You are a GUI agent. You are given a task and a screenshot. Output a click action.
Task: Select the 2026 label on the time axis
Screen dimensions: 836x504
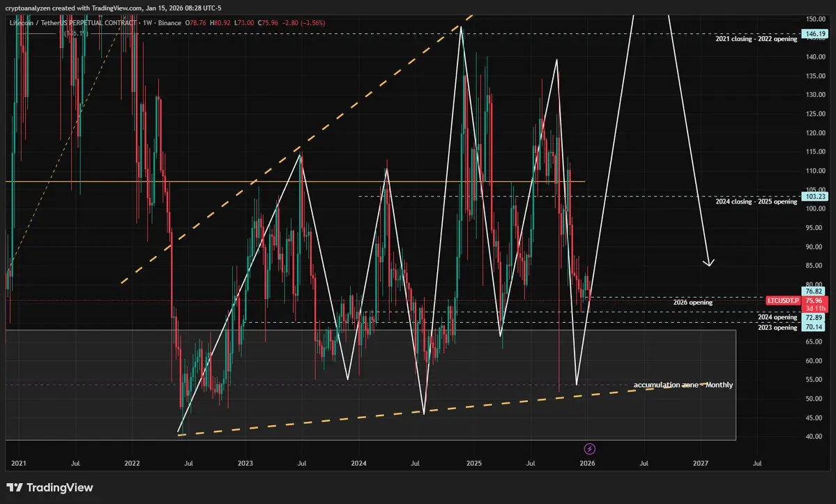coord(587,463)
